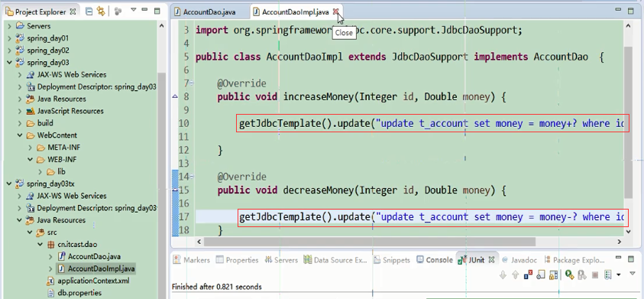This screenshot has width=644, height=299.
Task: Open AccountDao.java in the project tree
Action: [94, 257]
